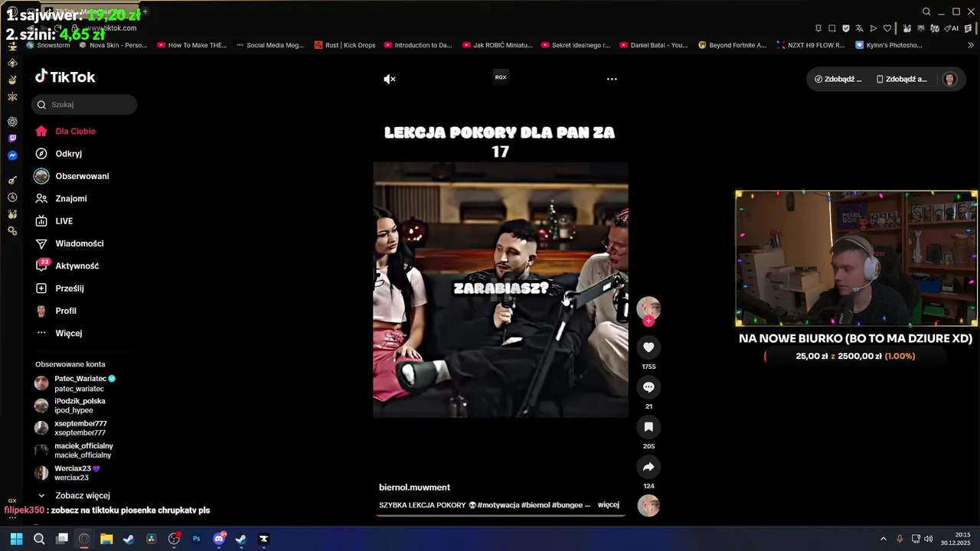The image size is (980, 551).
Task: Open Rust | Kick Drops bookmark
Action: (x=345, y=45)
